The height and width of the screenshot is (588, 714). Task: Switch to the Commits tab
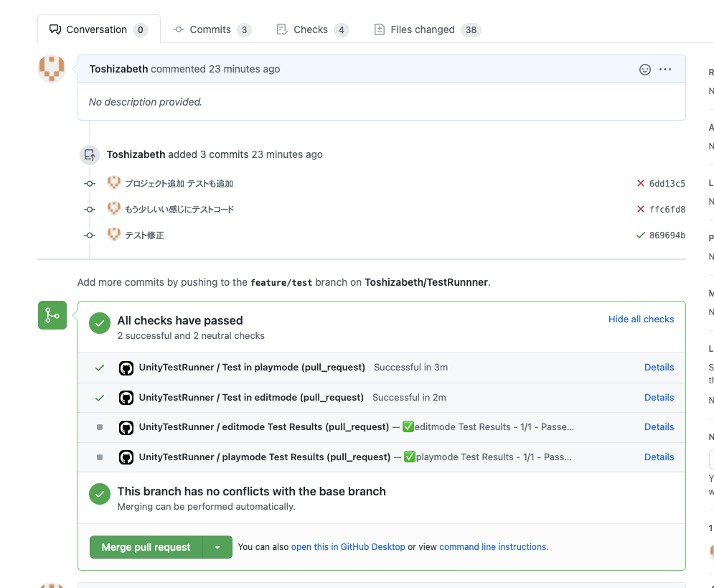click(212, 29)
